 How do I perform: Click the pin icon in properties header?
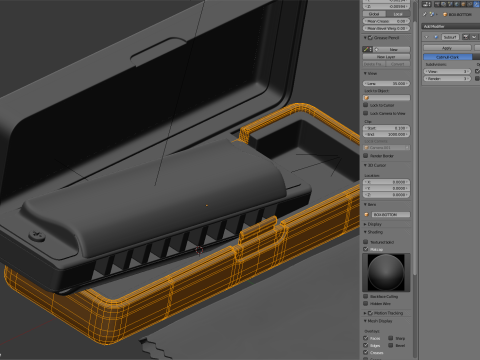[425, 14]
